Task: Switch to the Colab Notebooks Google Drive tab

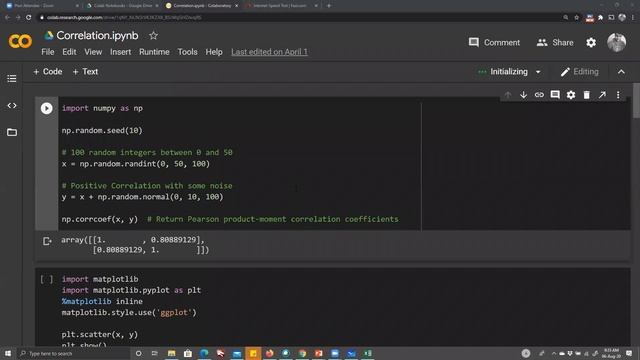Action: (122, 6)
